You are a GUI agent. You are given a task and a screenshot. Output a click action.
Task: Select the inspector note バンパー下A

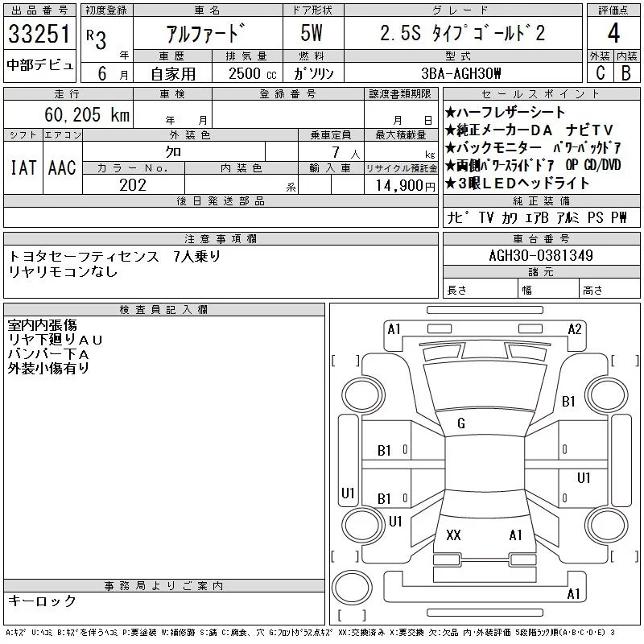click(48, 354)
